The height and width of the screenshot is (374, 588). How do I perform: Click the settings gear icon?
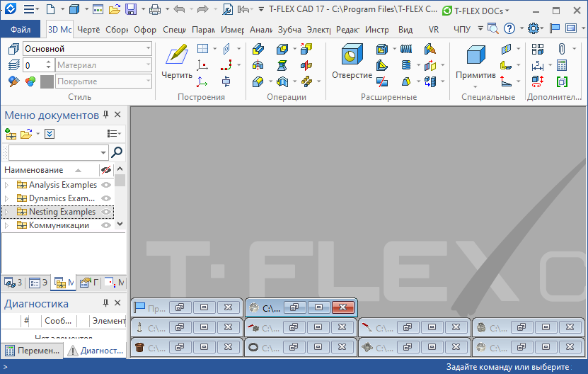pyautogui.click(x=533, y=28)
